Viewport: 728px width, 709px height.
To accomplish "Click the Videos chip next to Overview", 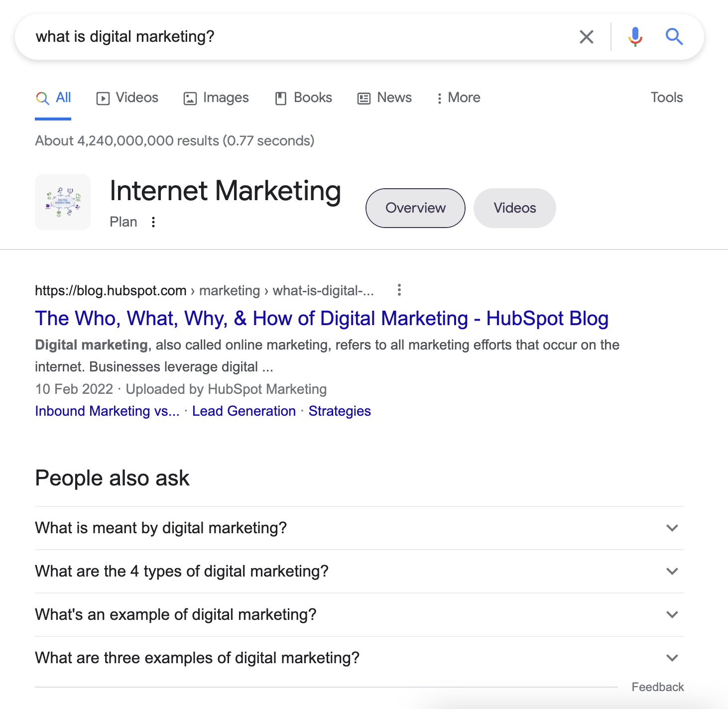I will point(514,208).
